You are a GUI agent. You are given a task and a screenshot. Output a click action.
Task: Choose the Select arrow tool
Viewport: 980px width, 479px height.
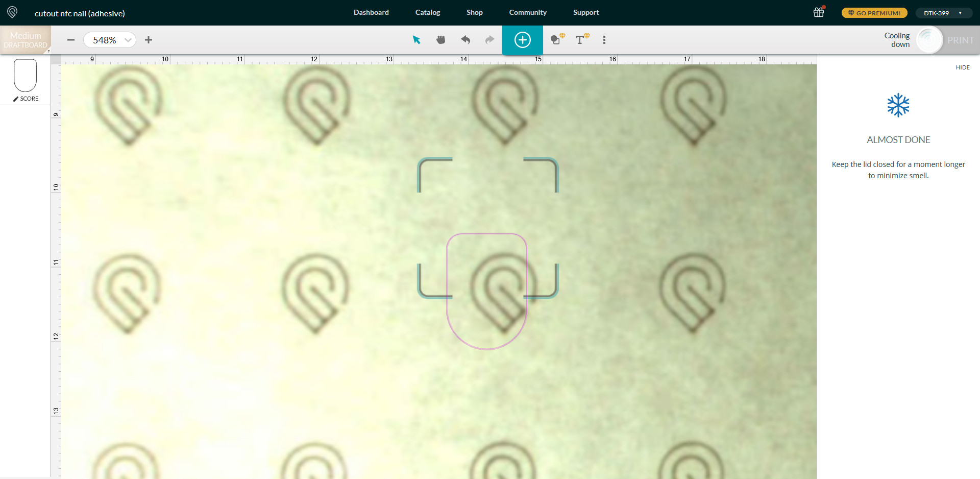(x=416, y=40)
